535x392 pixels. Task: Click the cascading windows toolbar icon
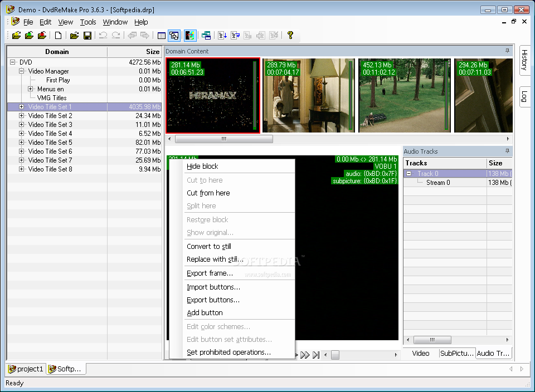(x=206, y=36)
